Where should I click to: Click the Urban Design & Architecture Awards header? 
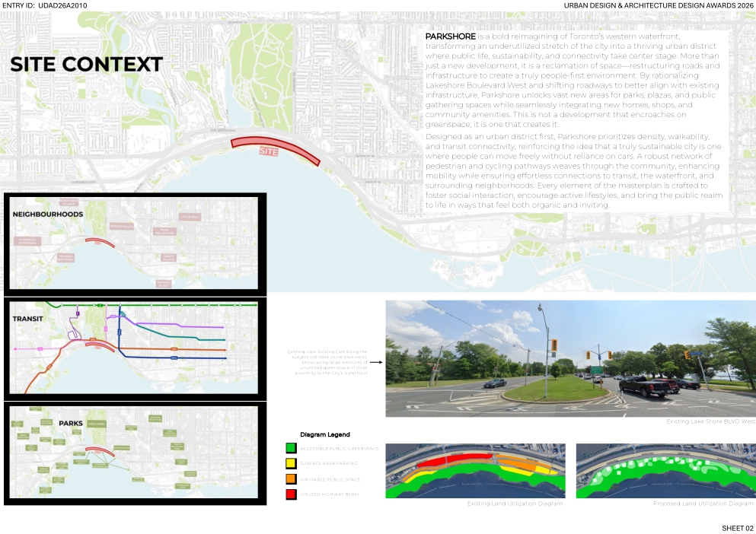[x=658, y=5]
